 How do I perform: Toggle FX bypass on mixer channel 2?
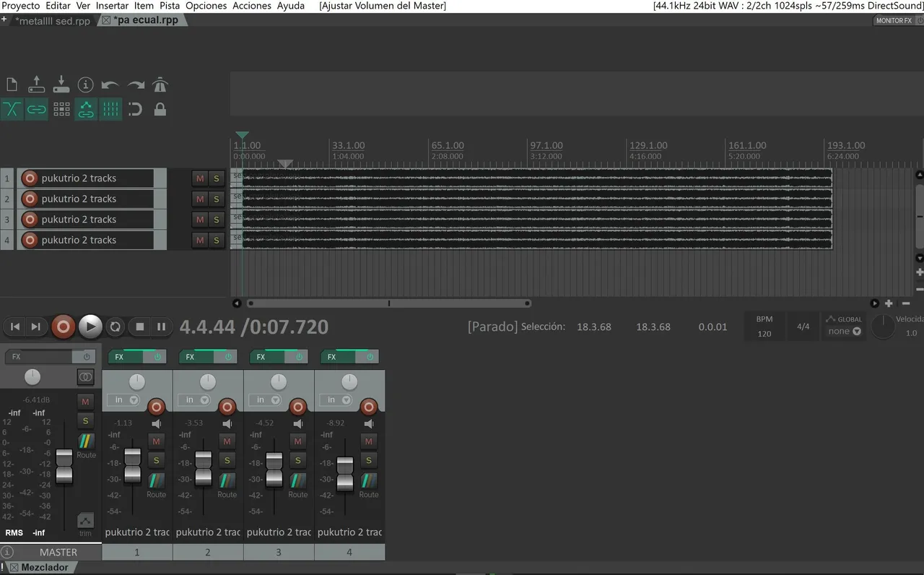(228, 357)
